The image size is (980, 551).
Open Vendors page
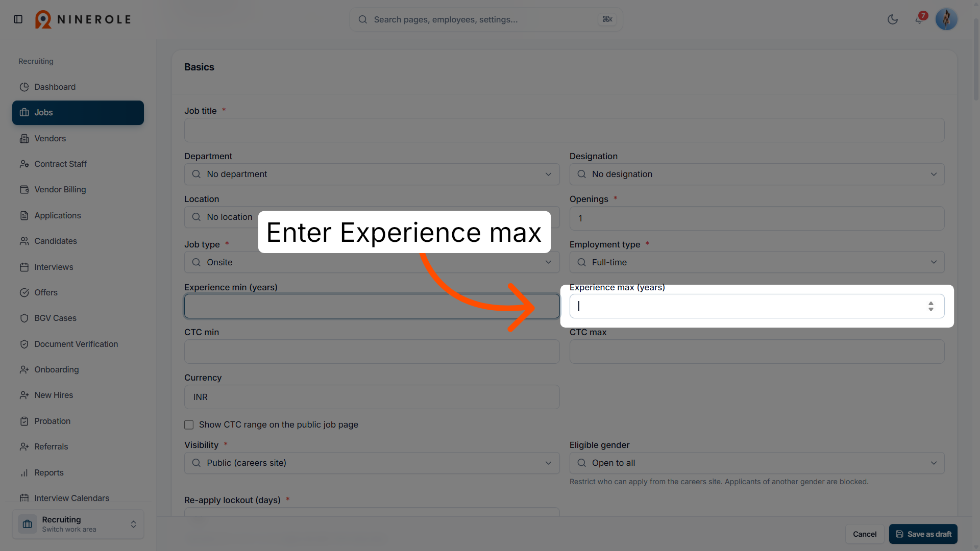pos(78,138)
